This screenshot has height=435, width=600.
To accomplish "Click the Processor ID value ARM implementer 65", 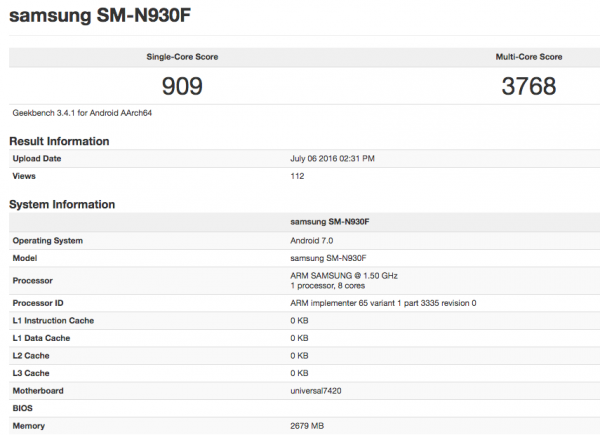I will [x=383, y=303].
